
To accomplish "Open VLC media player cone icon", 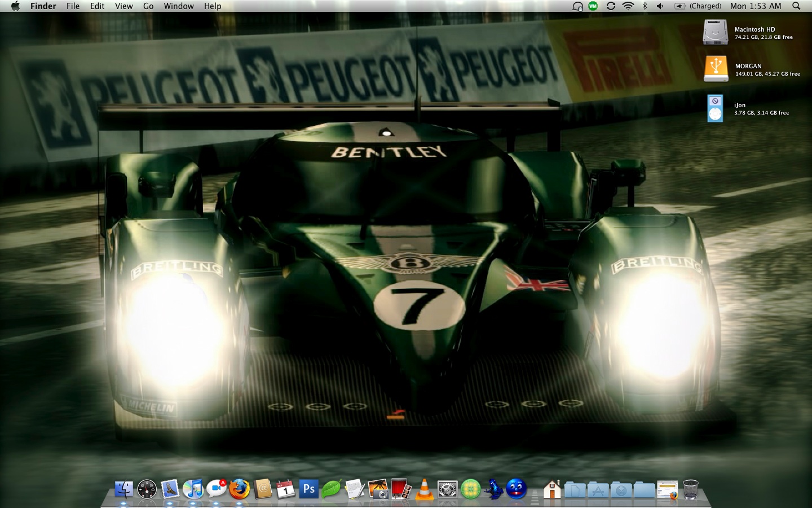I will 424,489.
